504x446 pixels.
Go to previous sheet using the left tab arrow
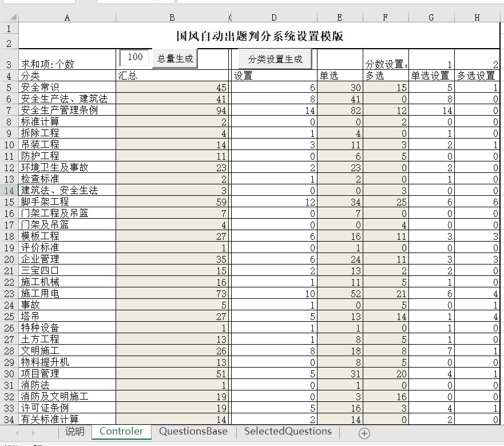pos(17,433)
